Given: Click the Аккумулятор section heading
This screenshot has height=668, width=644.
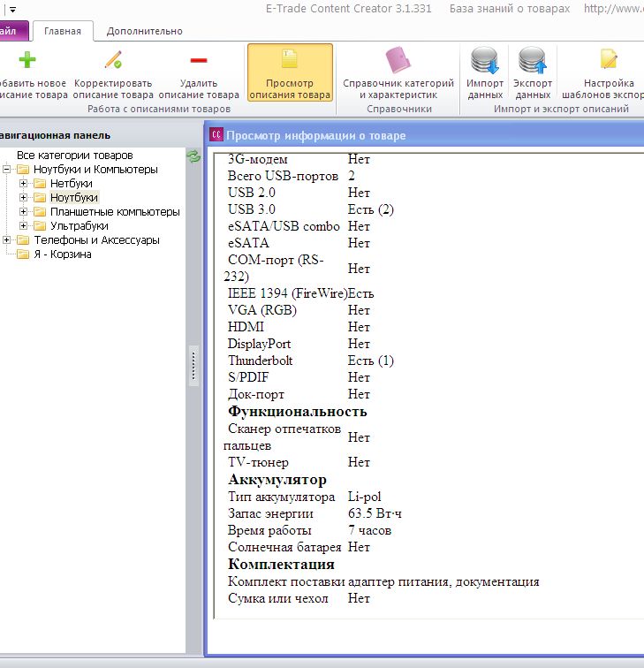Looking at the screenshot, I should 277,480.
